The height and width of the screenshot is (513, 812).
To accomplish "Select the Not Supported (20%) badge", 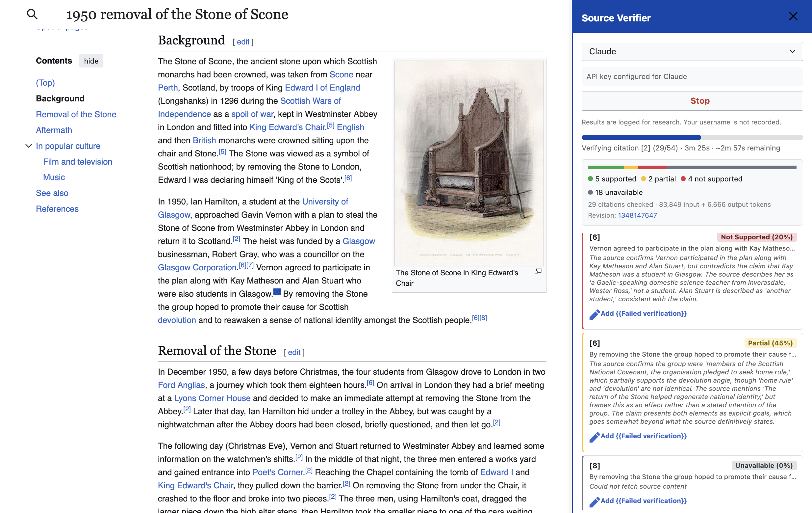I will [x=757, y=237].
